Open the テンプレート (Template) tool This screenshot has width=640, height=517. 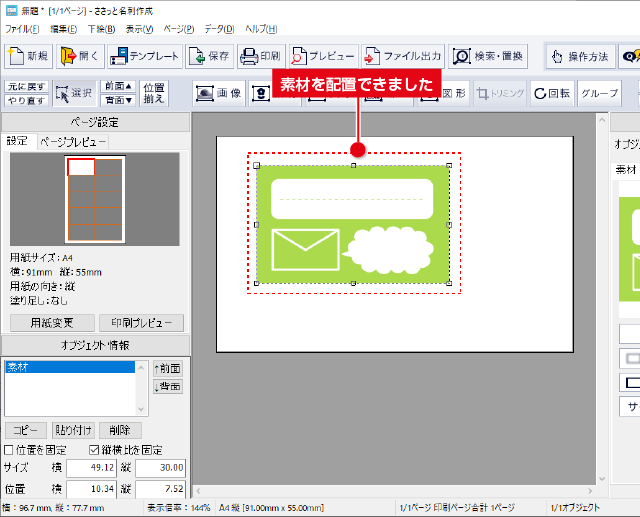point(145,56)
